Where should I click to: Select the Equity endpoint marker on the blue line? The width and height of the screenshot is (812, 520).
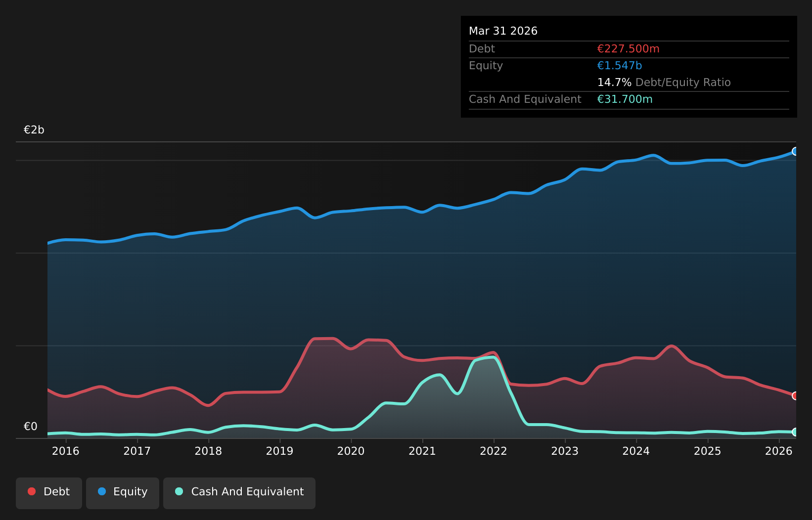pyautogui.click(x=795, y=151)
